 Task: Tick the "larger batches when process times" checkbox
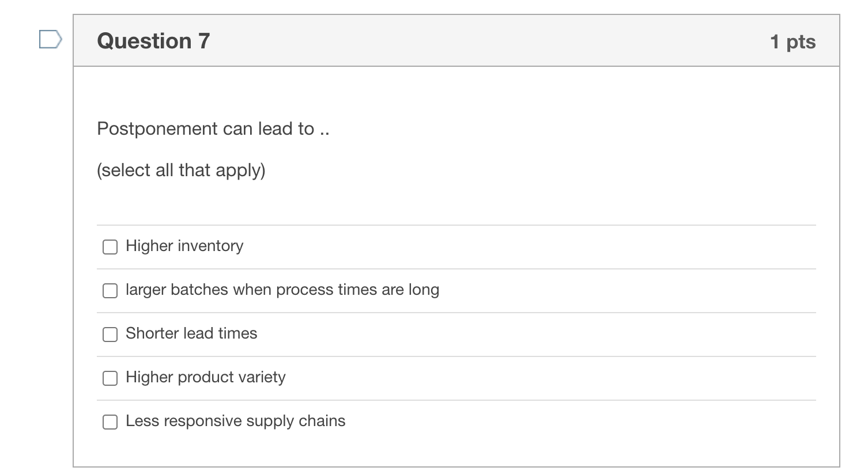(110, 291)
